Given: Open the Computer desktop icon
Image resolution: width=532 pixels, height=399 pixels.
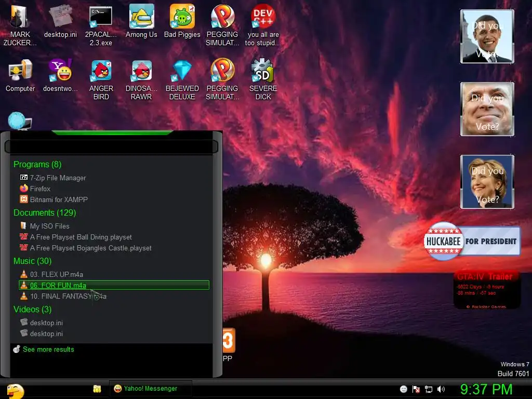Looking at the screenshot, I should pos(20,75).
